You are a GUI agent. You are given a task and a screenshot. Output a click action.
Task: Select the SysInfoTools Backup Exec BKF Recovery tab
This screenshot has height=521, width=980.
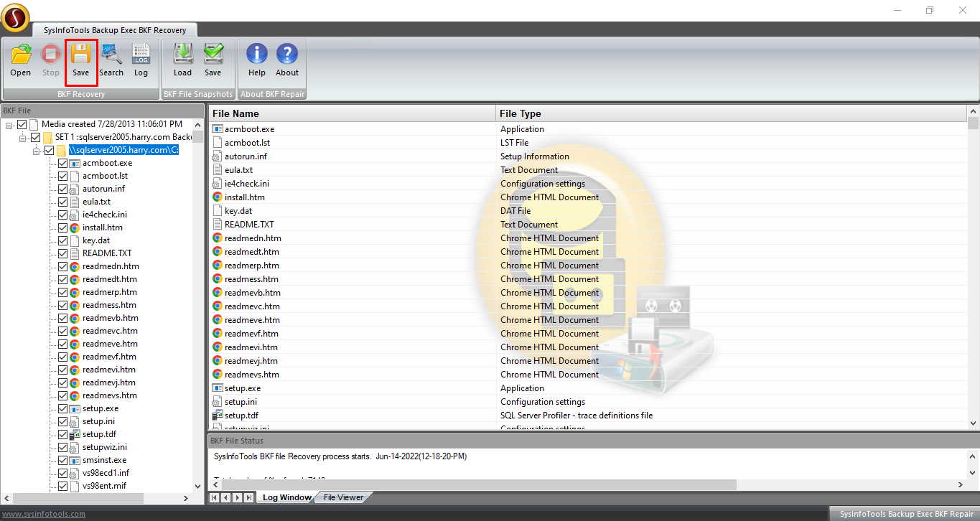[115, 30]
